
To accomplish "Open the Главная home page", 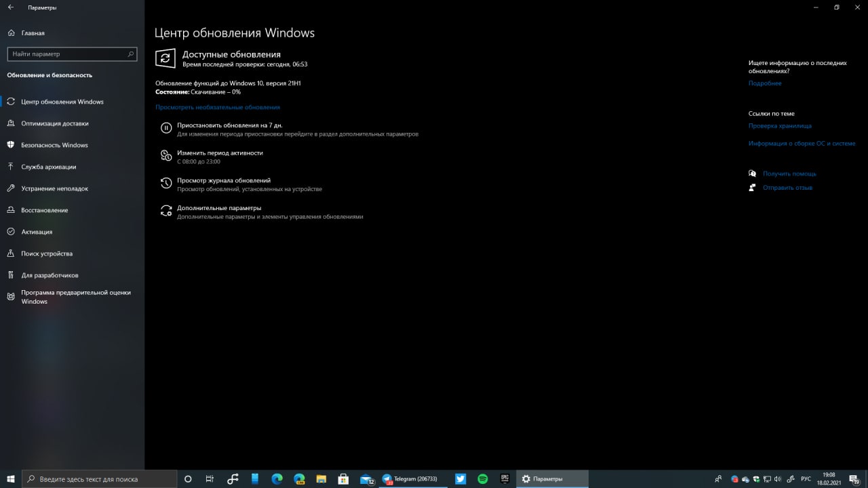I will (33, 33).
